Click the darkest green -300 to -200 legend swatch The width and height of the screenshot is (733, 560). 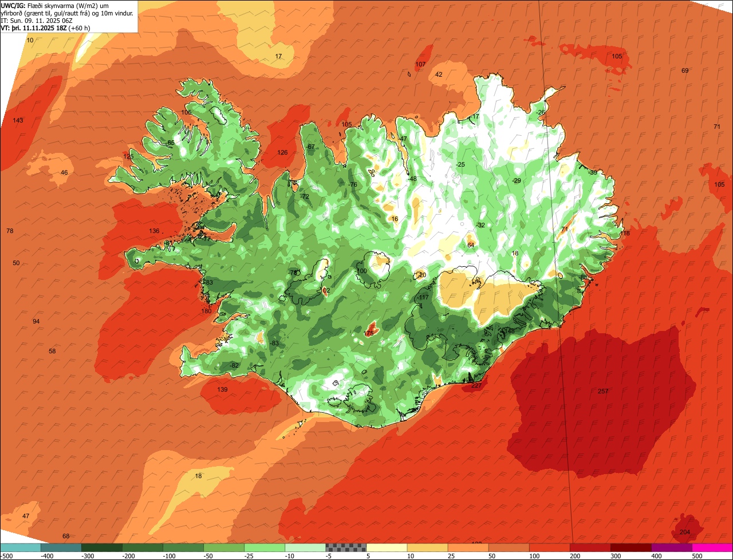(101, 547)
